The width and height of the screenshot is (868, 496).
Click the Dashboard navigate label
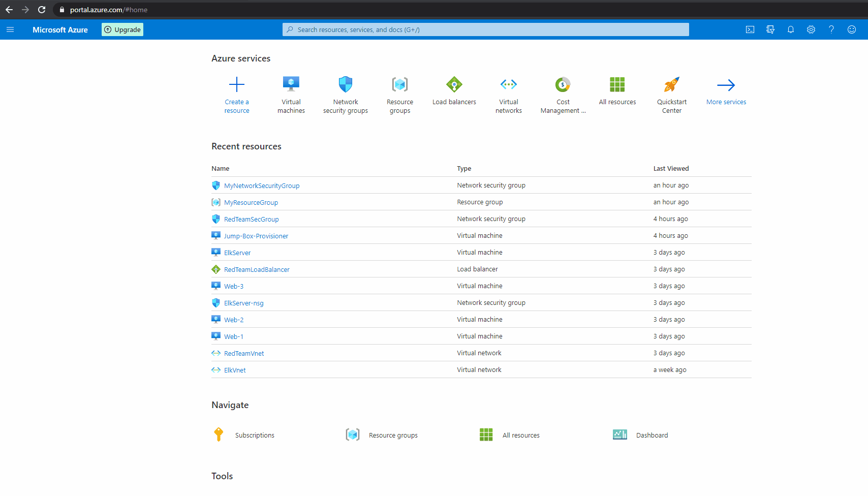click(x=652, y=435)
